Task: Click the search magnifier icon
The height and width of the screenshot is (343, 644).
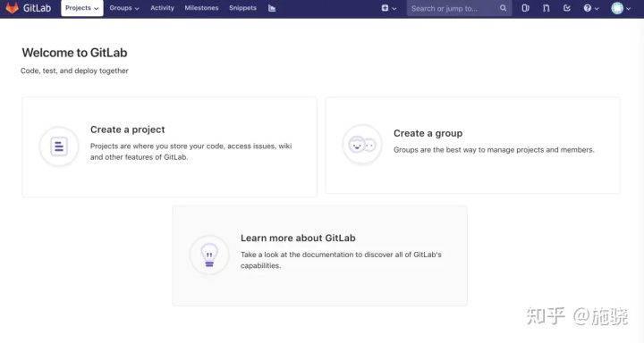Action: pyautogui.click(x=503, y=8)
